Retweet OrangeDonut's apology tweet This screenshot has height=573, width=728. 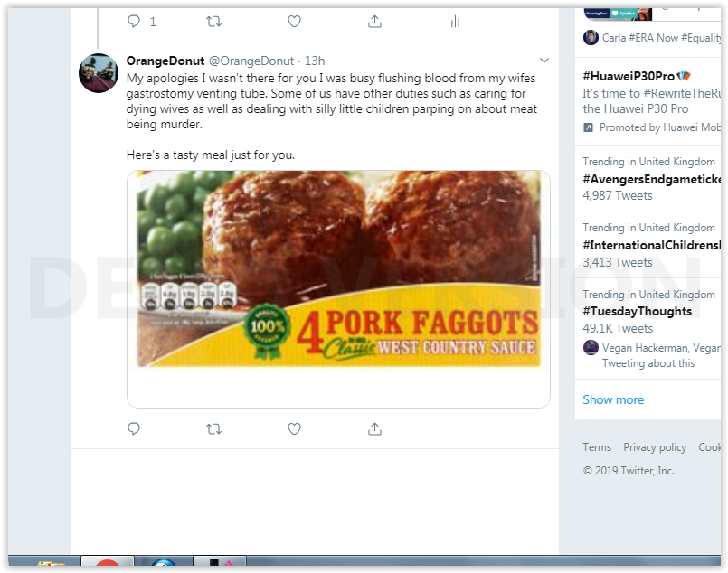[214, 21]
